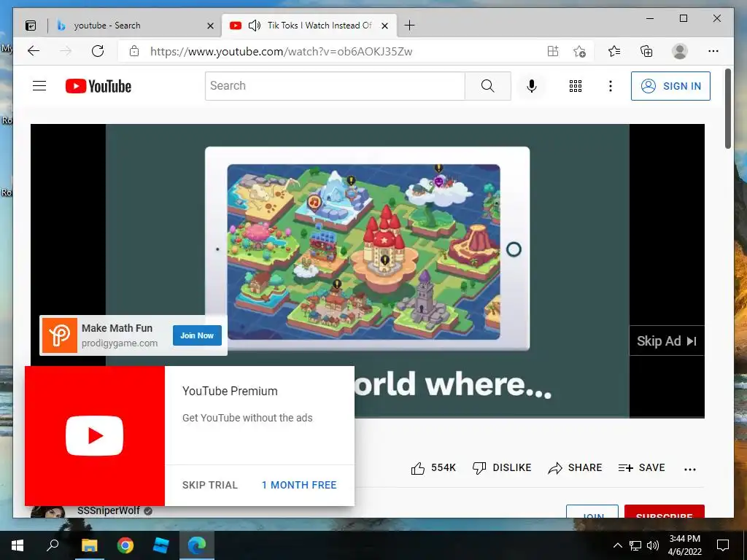Click the orange Prodigy ad logo
Image resolution: width=747 pixels, height=560 pixels.
(60, 335)
